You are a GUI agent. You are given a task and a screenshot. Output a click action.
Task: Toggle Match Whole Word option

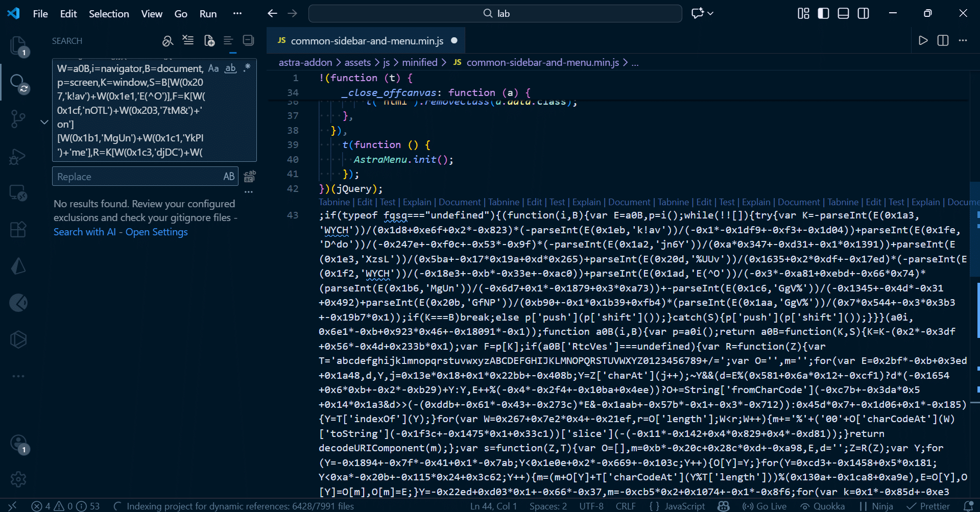pyautogui.click(x=231, y=68)
